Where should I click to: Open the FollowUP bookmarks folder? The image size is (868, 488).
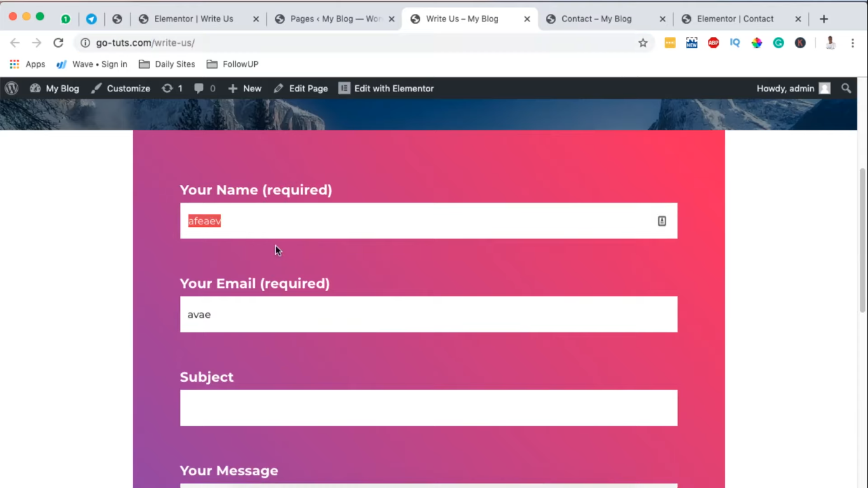(x=233, y=64)
